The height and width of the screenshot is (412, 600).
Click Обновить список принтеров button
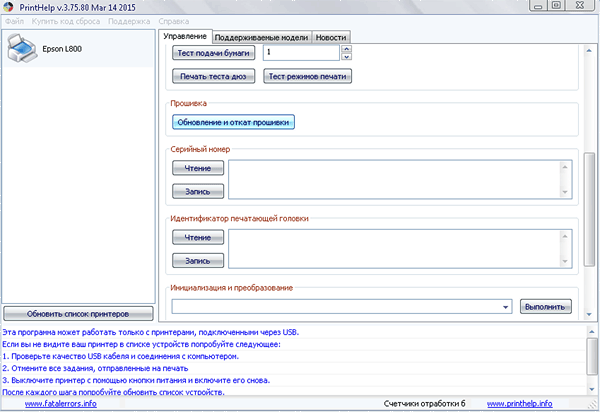coord(78,314)
